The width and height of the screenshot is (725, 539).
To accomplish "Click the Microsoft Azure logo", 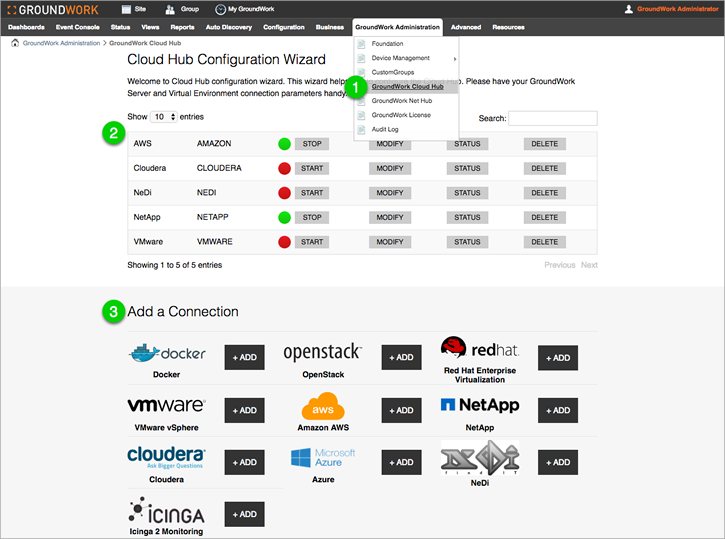I will (x=323, y=458).
